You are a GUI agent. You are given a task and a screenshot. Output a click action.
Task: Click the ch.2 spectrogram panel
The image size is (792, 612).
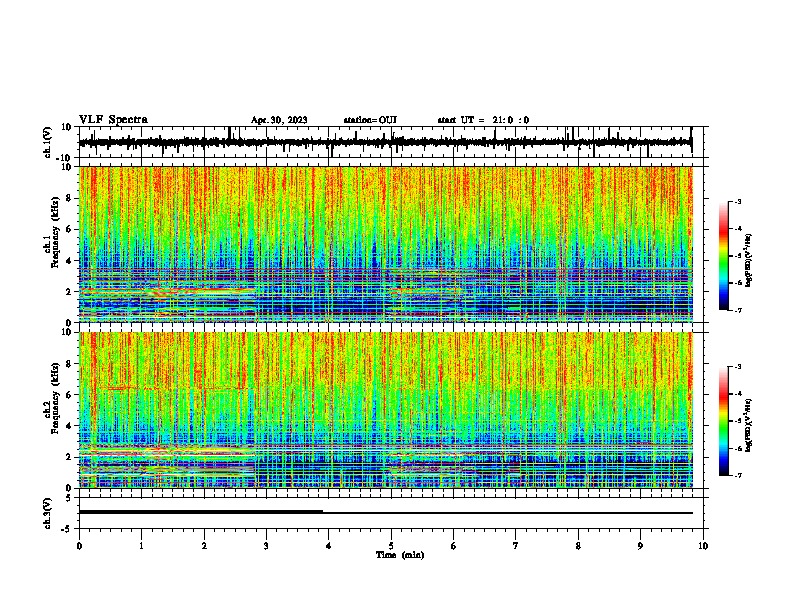pyautogui.click(x=391, y=410)
